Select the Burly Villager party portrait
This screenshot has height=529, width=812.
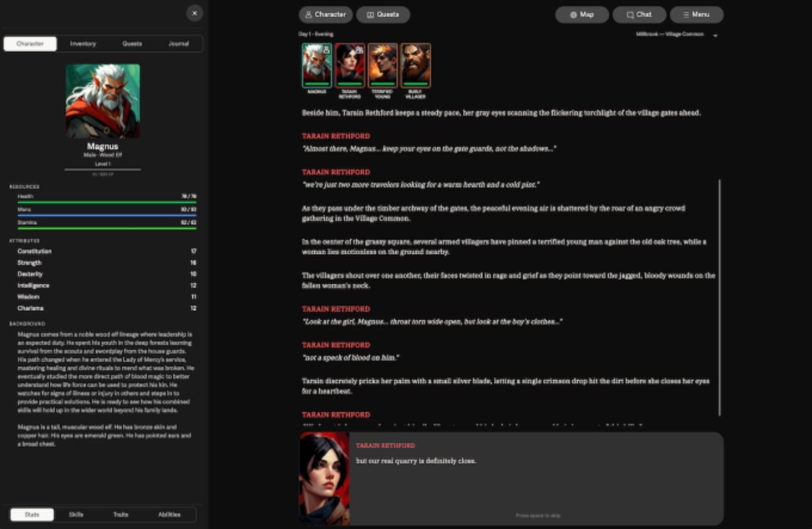pyautogui.click(x=415, y=64)
